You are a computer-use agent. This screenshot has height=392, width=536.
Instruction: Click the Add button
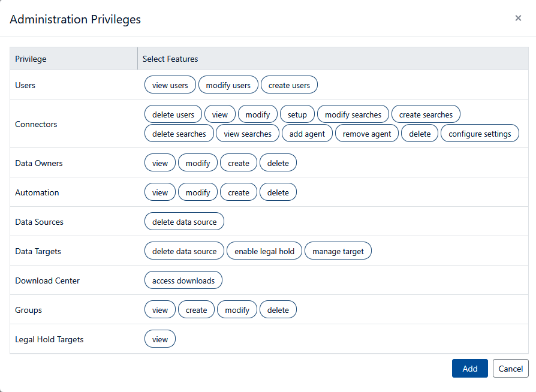coord(470,369)
